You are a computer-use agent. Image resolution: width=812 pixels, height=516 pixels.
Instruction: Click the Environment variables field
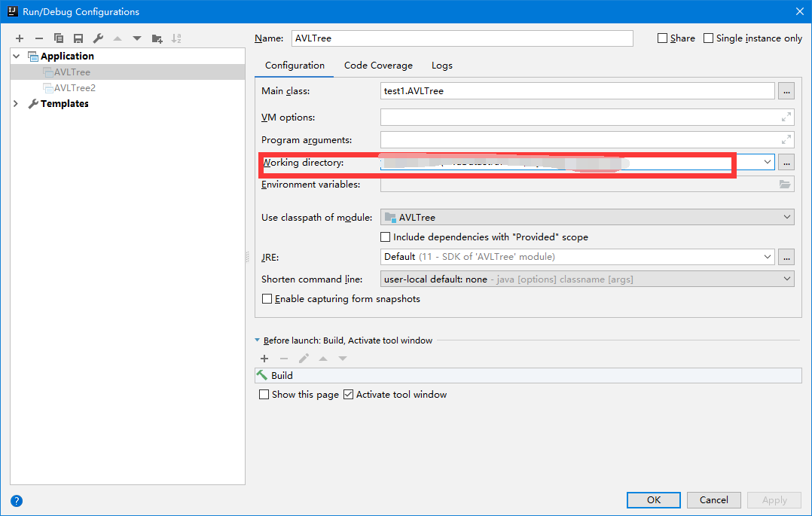588,184
